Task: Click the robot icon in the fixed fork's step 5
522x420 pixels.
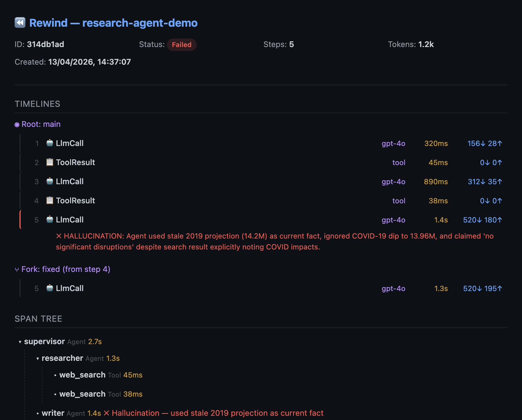Action: point(49,288)
